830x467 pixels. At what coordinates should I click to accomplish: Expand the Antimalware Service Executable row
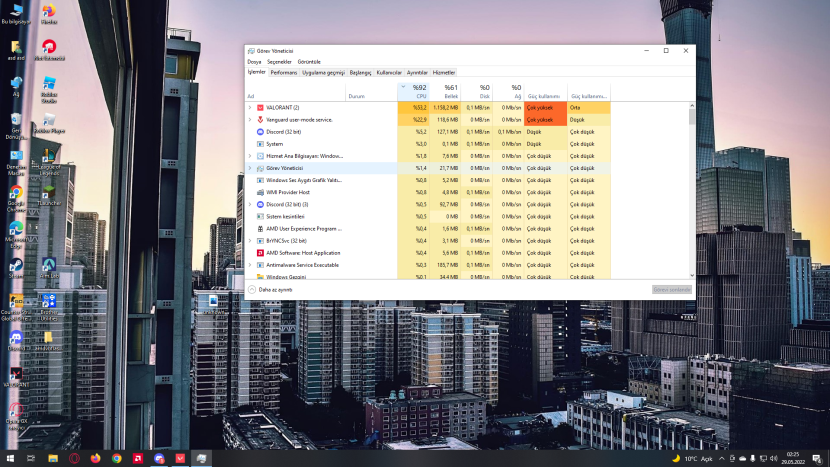250,265
